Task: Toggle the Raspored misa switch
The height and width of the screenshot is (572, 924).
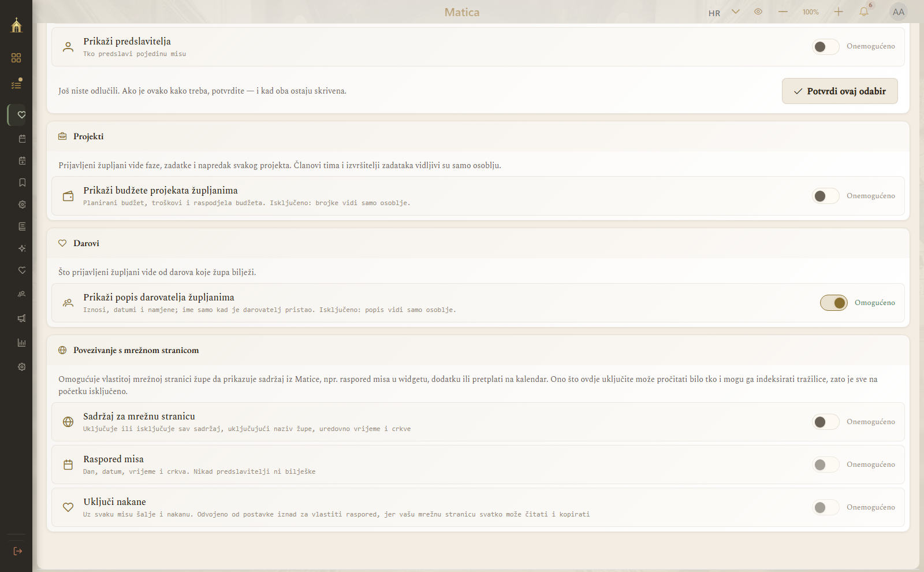Action: coord(826,465)
